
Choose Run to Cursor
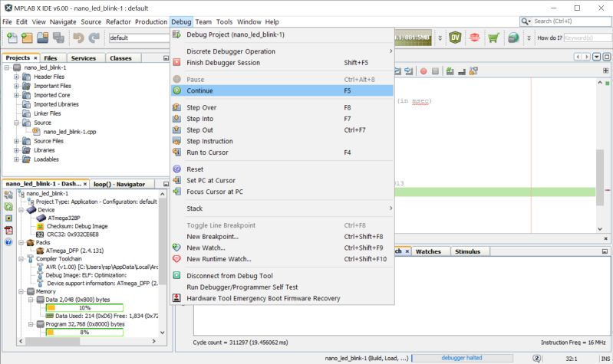coord(282,152)
